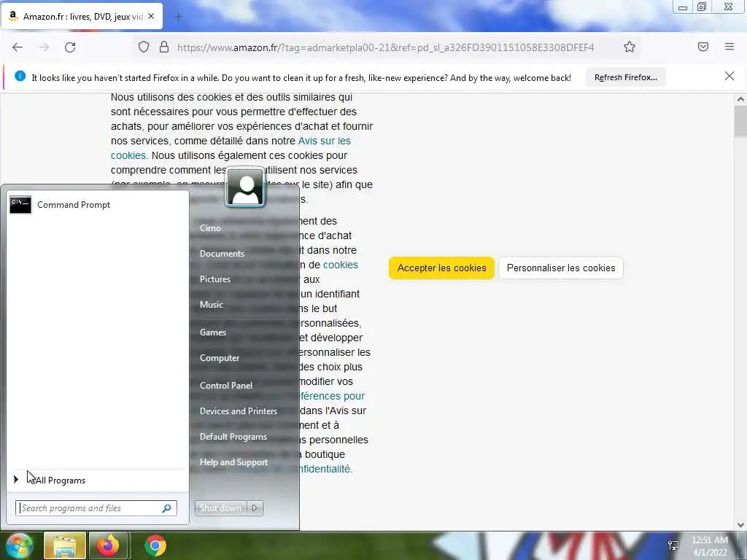Open Games from the Start menu
The image size is (747, 560).
coord(212,332)
